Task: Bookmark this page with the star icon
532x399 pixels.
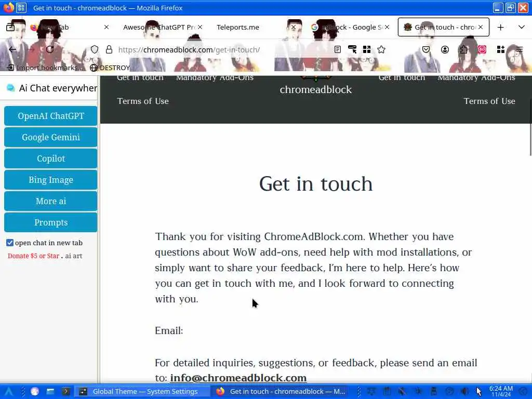Action: (x=381, y=49)
